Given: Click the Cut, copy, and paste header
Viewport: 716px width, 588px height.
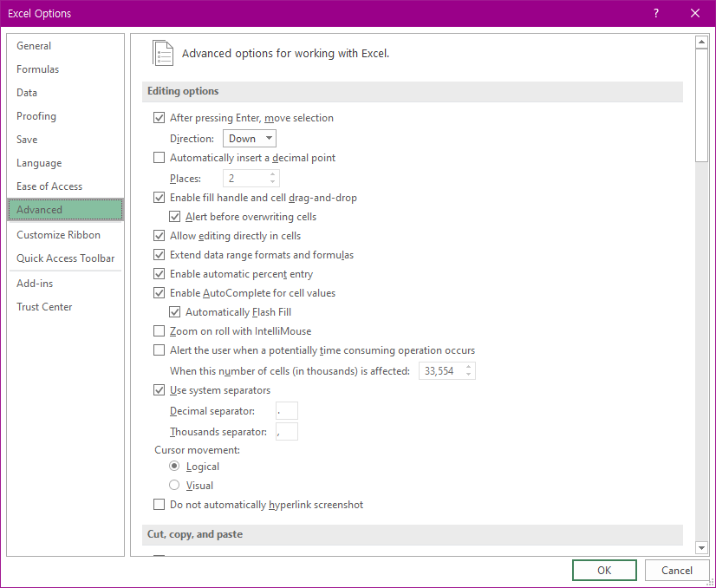Looking at the screenshot, I should click(x=413, y=534).
